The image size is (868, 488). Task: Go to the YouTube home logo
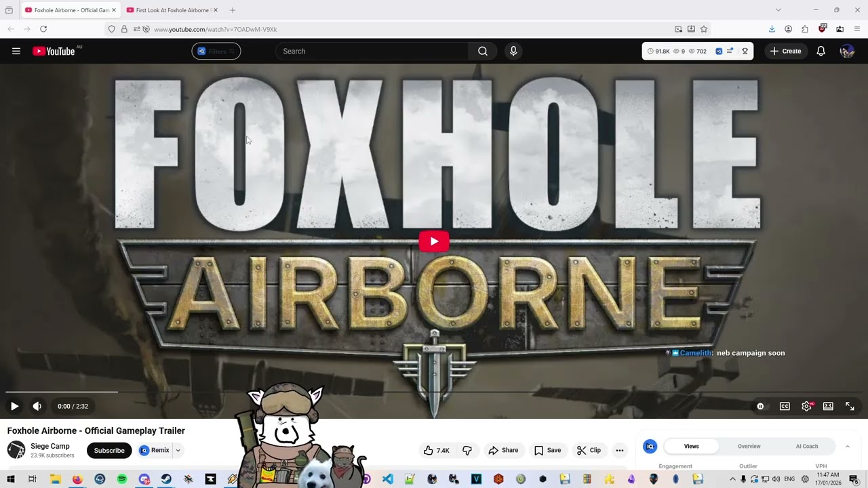(x=54, y=51)
